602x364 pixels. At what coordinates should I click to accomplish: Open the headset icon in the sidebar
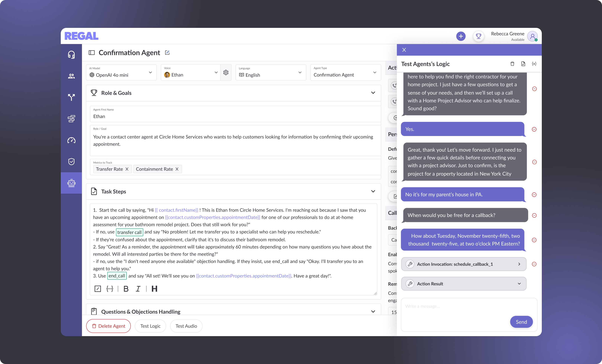tap(71, 55)
